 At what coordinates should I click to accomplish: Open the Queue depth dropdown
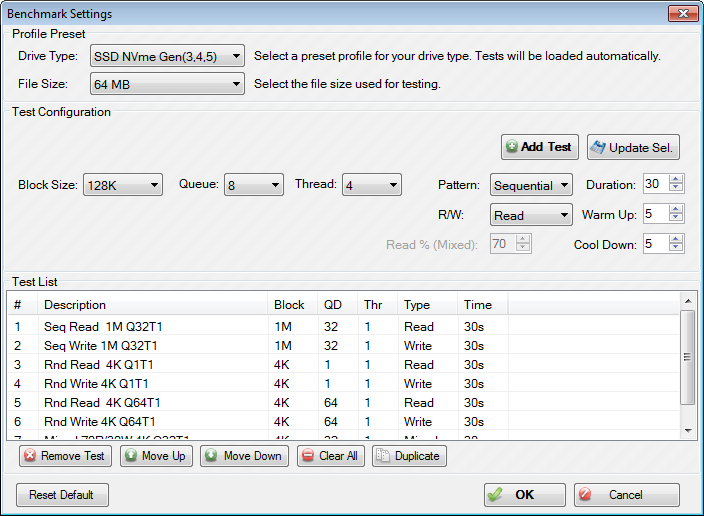click(254, 185)
